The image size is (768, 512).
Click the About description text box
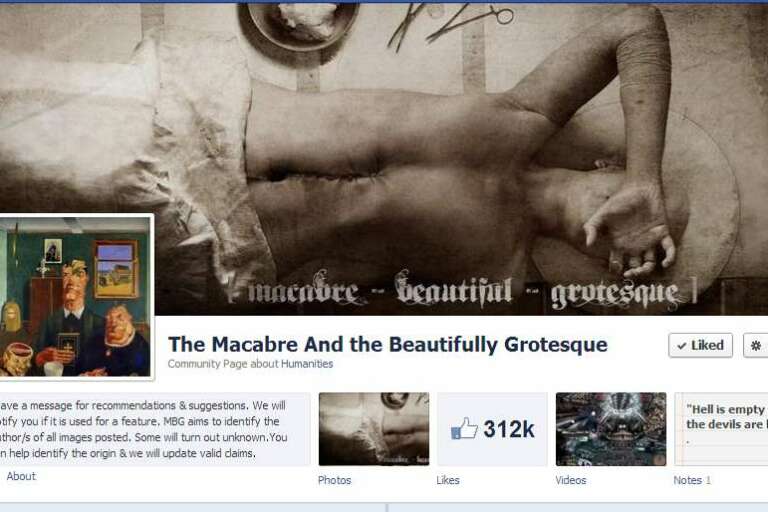point(153,429)
